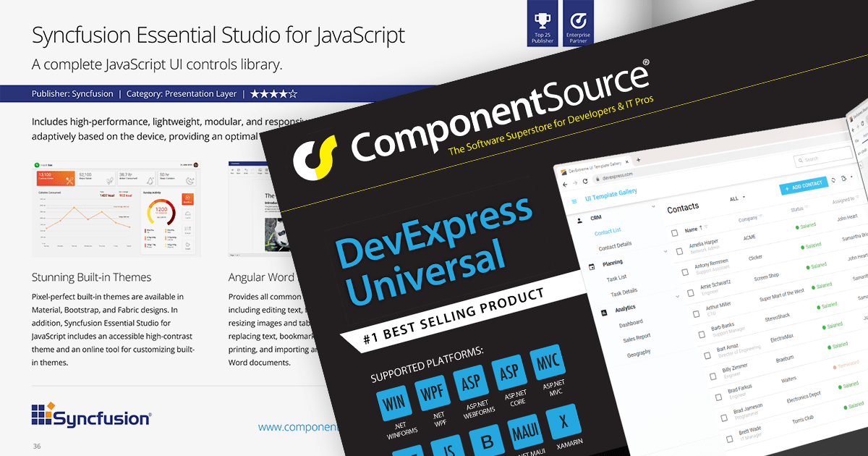Click the Publisher: Syncfusion label
The width and height of the screenshot is (868, 456).
[x=72, y=93]
